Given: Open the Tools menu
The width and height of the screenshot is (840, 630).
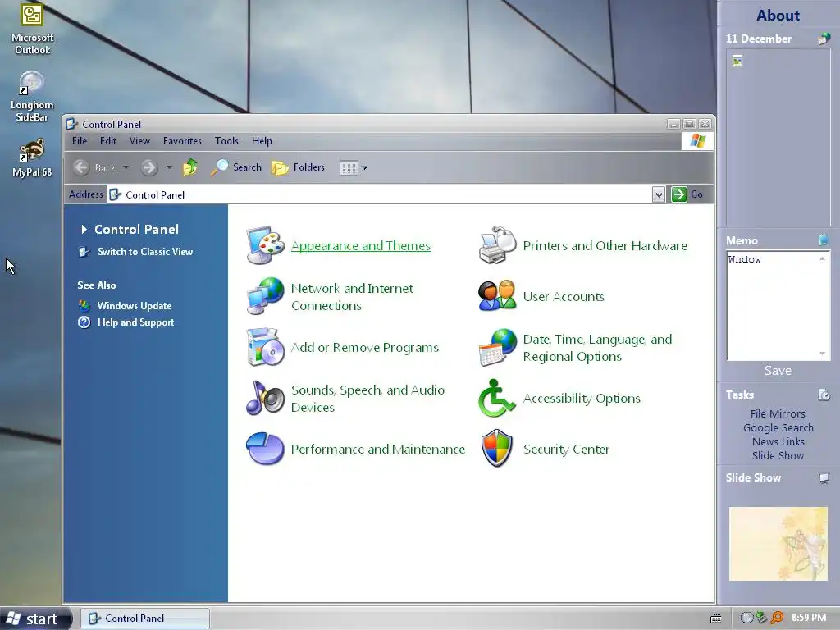Looking at the screenshot, I should click(226, 141).
